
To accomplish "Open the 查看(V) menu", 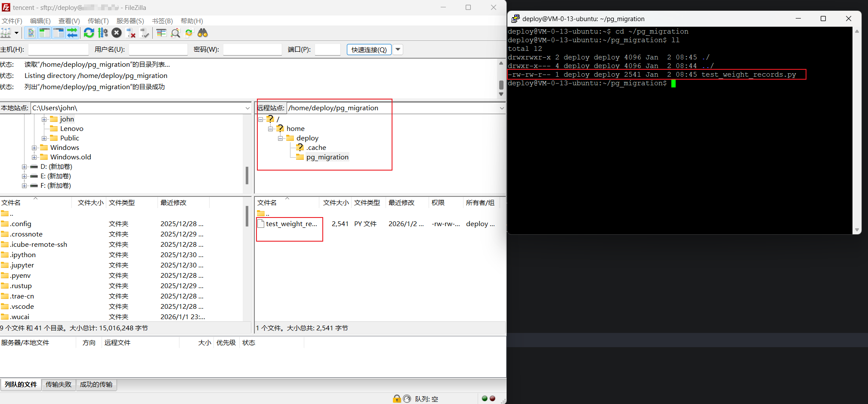I will (x=69, y=21).
